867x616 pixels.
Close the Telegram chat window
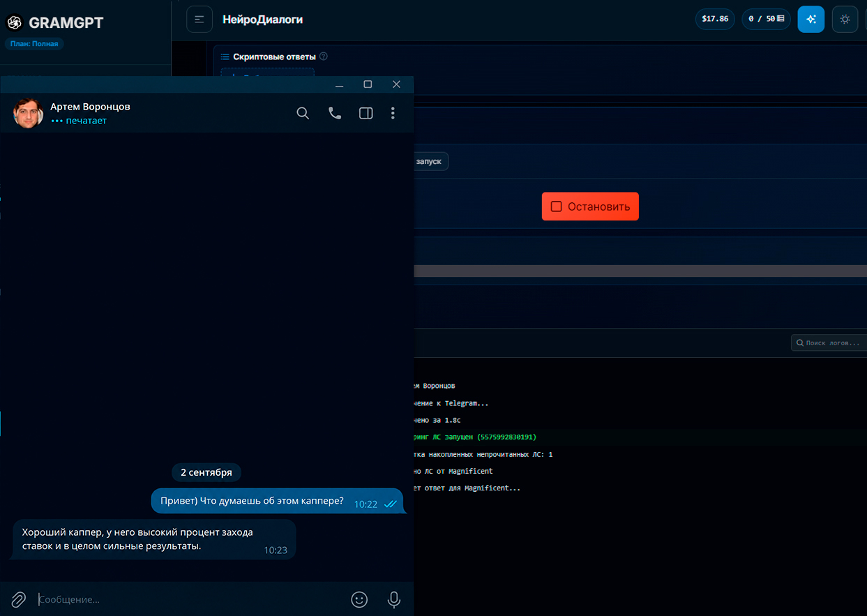(x=396, y=84)
